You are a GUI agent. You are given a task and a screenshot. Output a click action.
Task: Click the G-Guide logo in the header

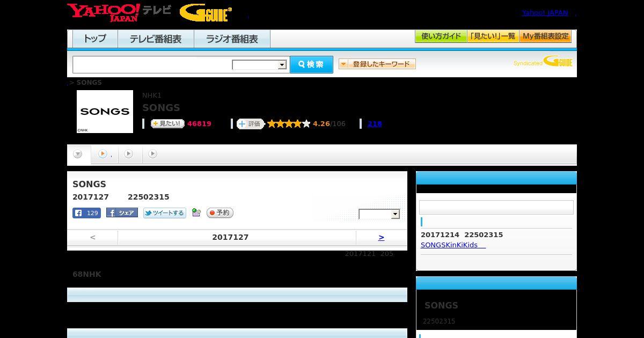pos(206,13)
